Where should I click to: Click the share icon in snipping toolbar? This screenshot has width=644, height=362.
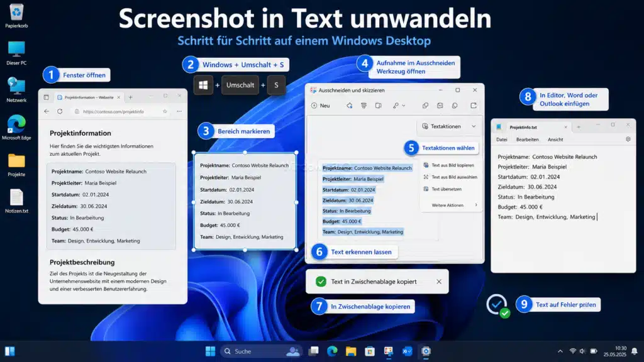(474, 106)
